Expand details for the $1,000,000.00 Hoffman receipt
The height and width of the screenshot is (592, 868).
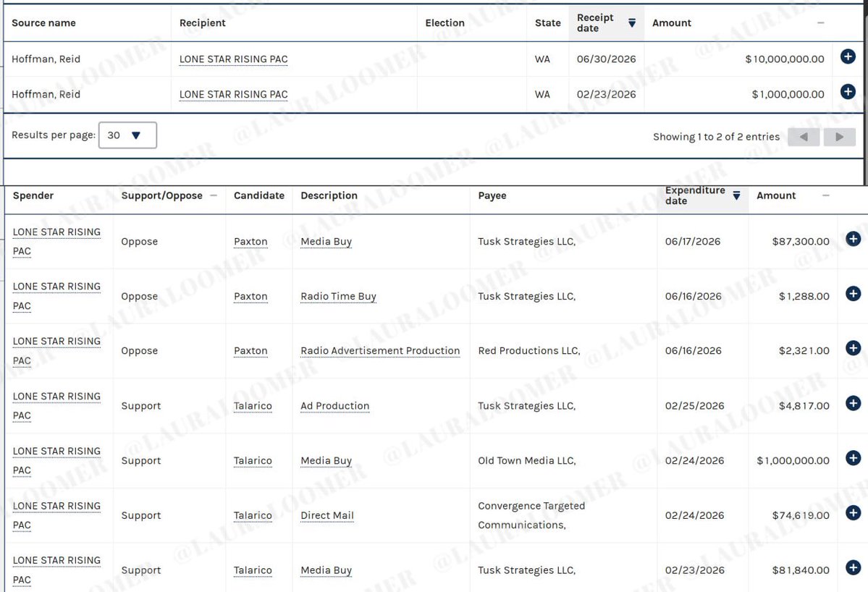(x=848, y=92)
